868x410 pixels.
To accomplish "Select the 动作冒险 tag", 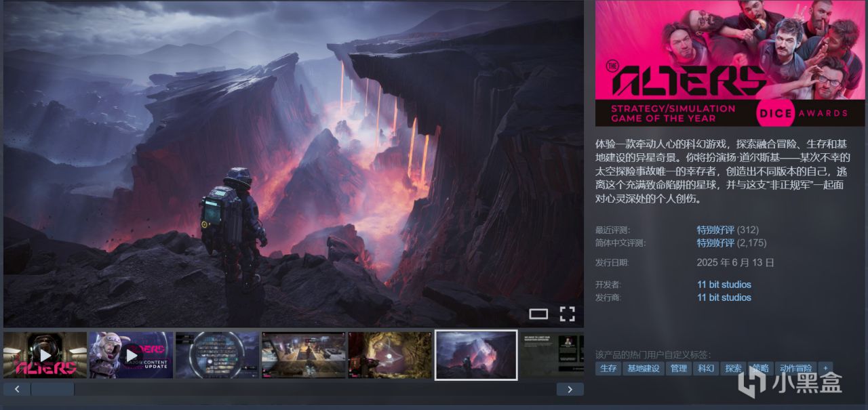I will [795, 369].
